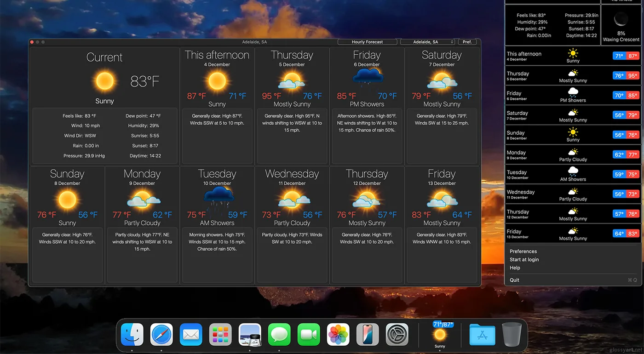Open the Trash in the Dock
The height and width of the screenshot is (354, 644).
pos(512,334)
